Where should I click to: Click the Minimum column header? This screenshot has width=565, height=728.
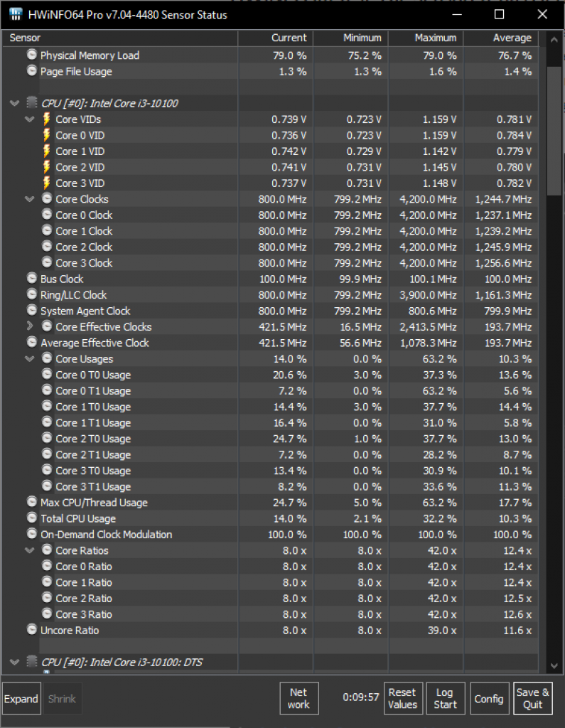351,38
